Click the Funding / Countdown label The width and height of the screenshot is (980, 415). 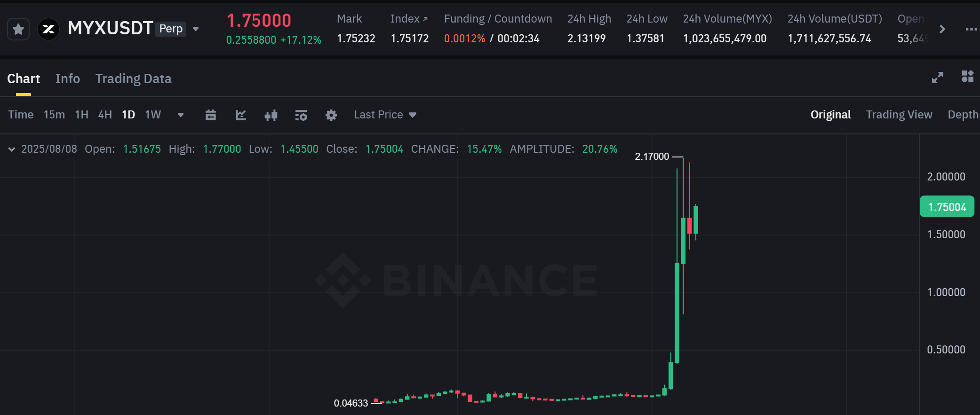click(x=498, y=19)
